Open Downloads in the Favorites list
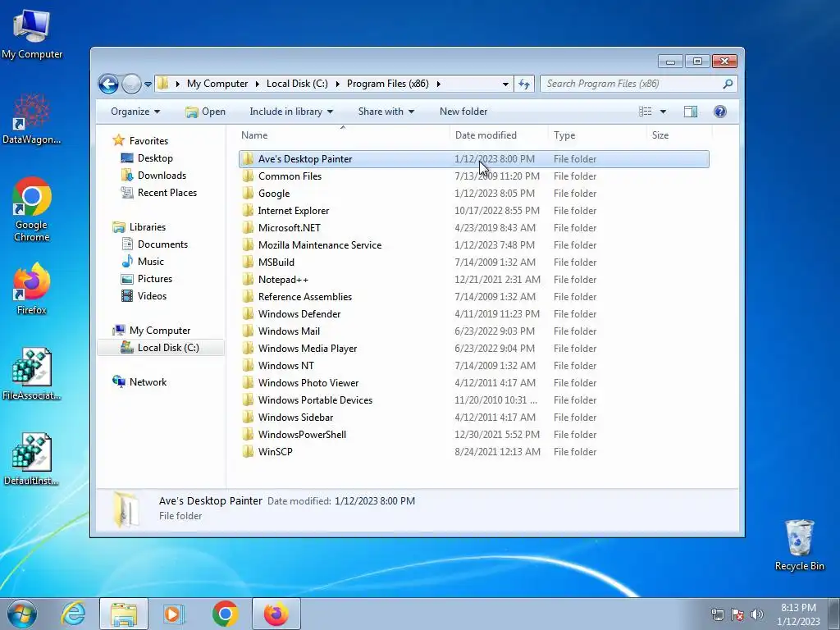Image resolution: width=840 pixels, height=630 pixels. 162,176
